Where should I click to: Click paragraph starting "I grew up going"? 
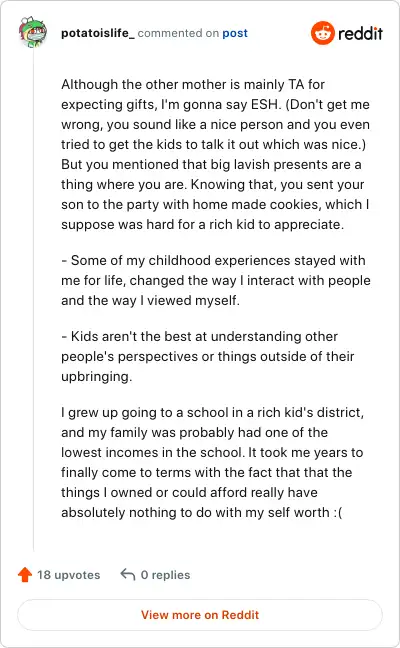point(212,462)
